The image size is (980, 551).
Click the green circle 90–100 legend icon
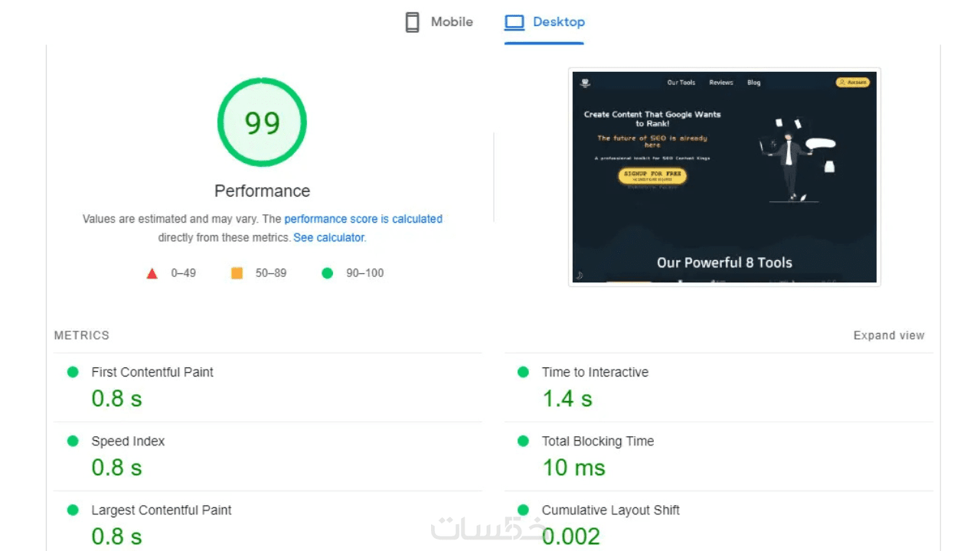[328, 273]
